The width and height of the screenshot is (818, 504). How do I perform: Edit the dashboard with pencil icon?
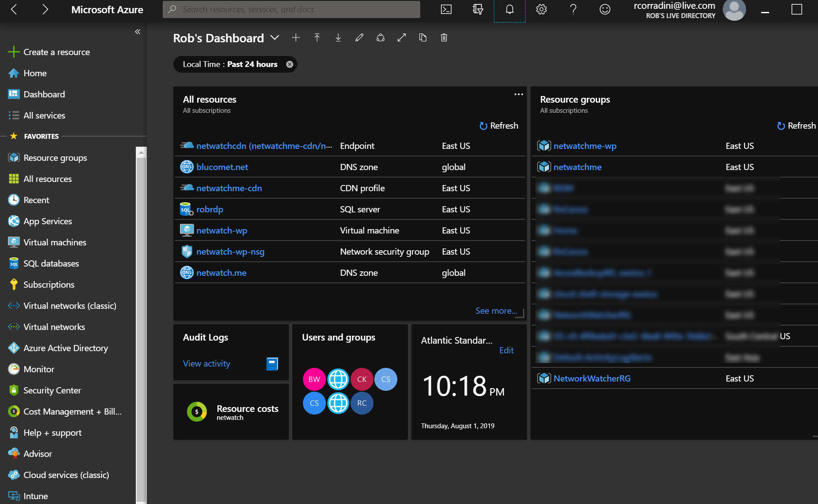point(359,38)
